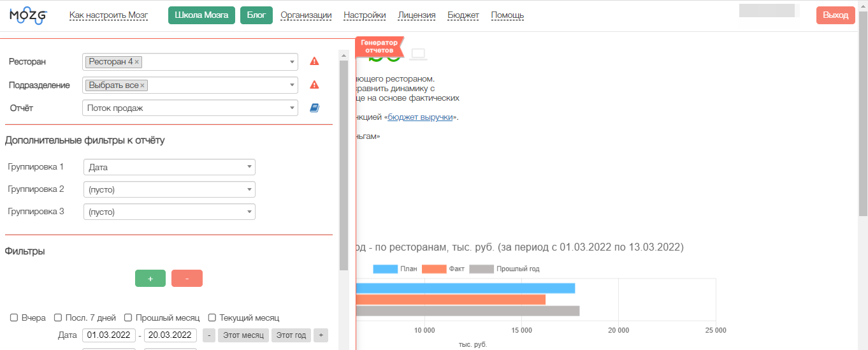Image resolution: width=868 pixels, height=350 pixels.
Task: Click the Генератор отчетов ribbon badge
Action: [380, 46]
